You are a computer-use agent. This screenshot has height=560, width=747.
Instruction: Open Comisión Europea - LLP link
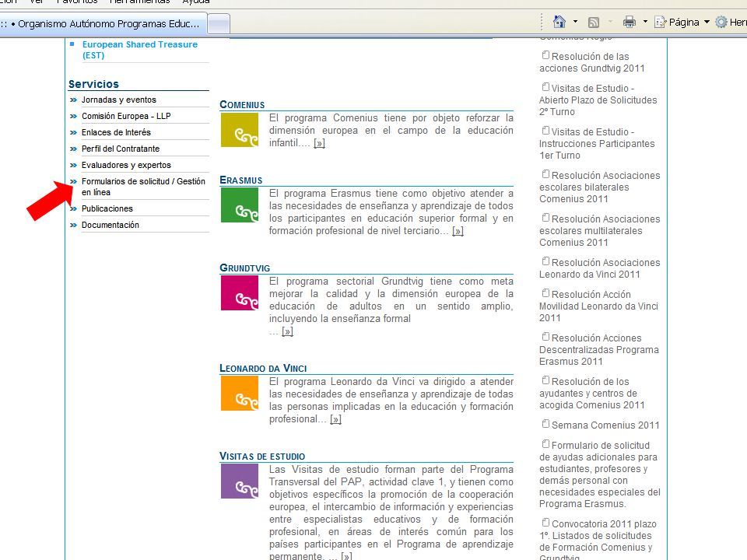click(126, 116)
